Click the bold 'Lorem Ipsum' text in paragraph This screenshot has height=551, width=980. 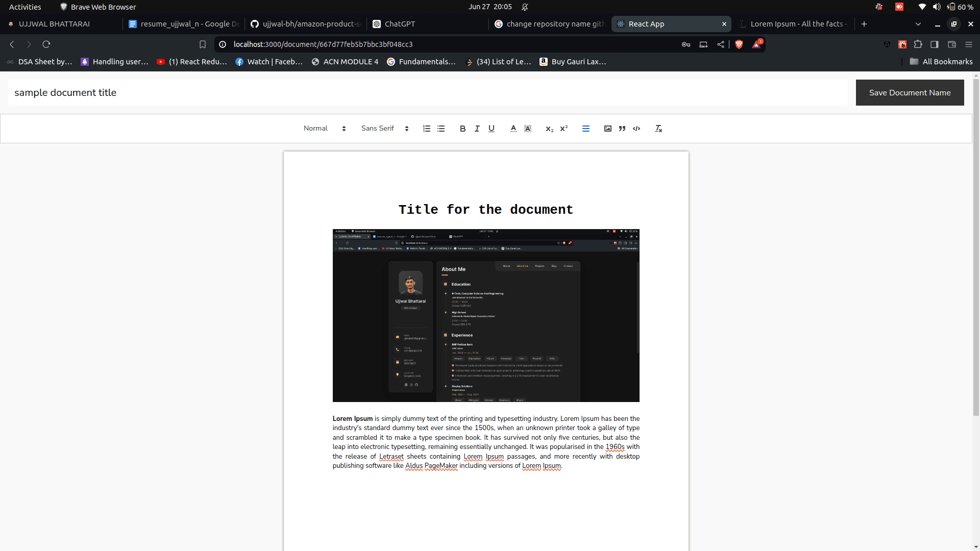click(x=353, y=418)
